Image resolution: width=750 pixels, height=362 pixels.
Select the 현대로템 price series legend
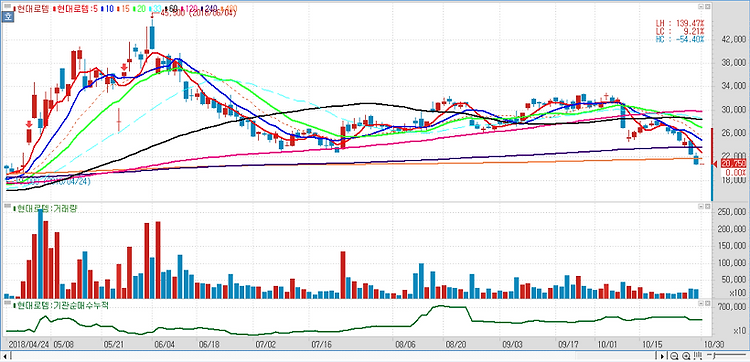pos(31,9)
